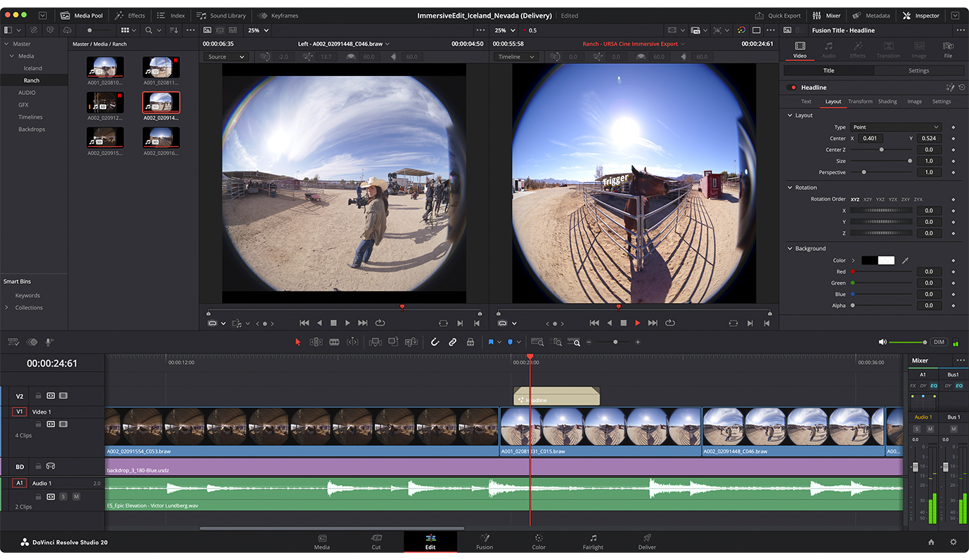Lock the V2 video track
Screen dimensions: 969x560
[39, 396]
